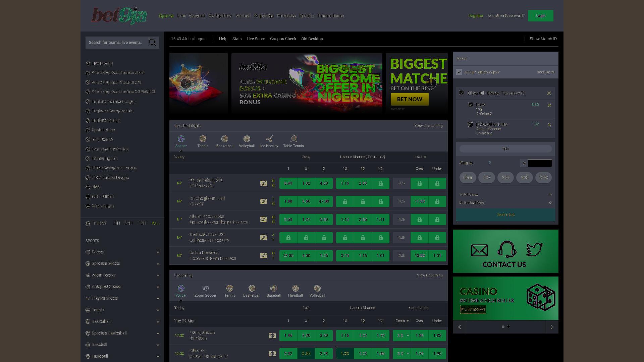Image resolution: width=644 pixels, height=362 pixels.
Task: Open match info icon for Young African
Action: tap(272, 336)
